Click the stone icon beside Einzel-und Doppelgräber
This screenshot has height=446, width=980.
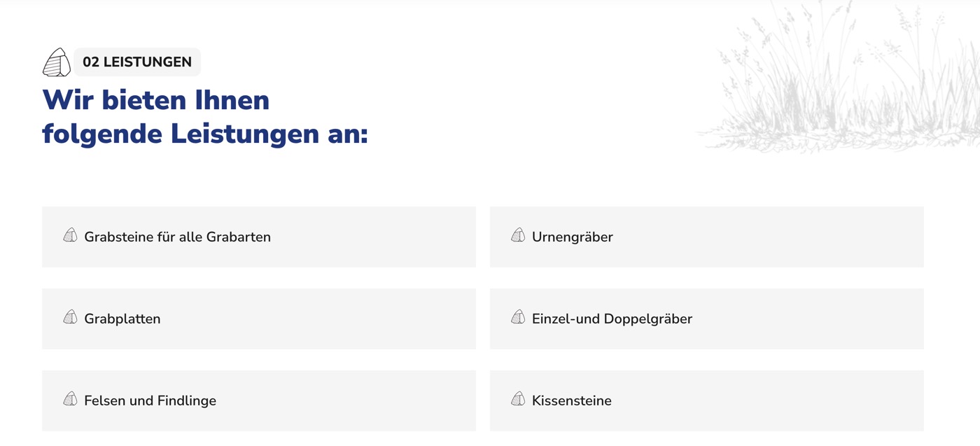pos(518,317)
